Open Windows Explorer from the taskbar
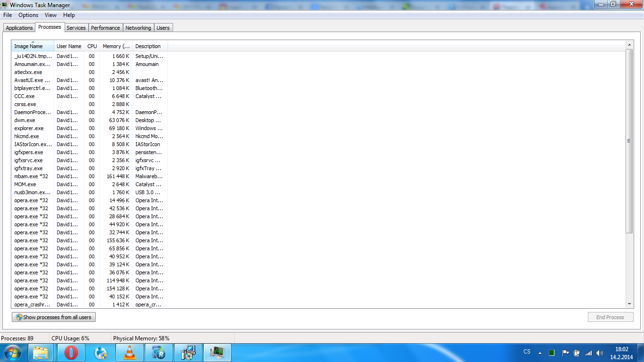The image size is (644, 362). [x=41, y=353]
